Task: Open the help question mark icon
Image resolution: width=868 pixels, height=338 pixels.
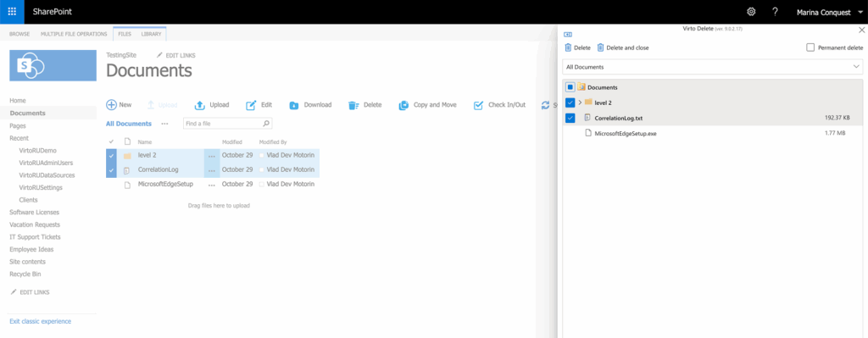Action: click(775, 12)
